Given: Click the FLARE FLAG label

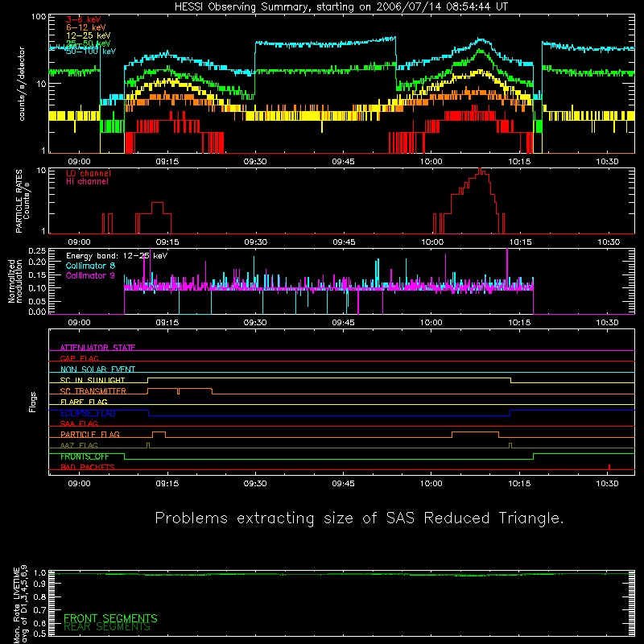Looking at the screenshot, I should point(84,402).
